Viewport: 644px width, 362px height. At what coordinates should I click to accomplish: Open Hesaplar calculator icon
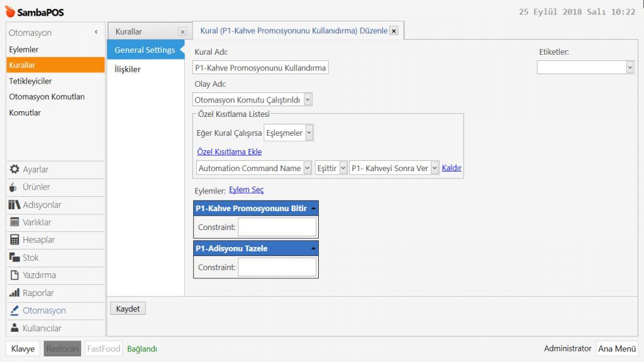14,240
